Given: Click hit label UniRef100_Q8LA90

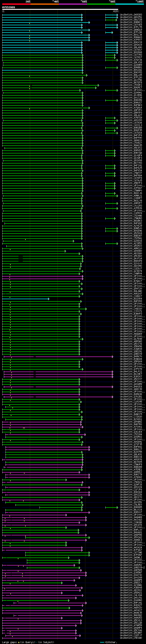Looking at the screenshot, I should (131, 47).
